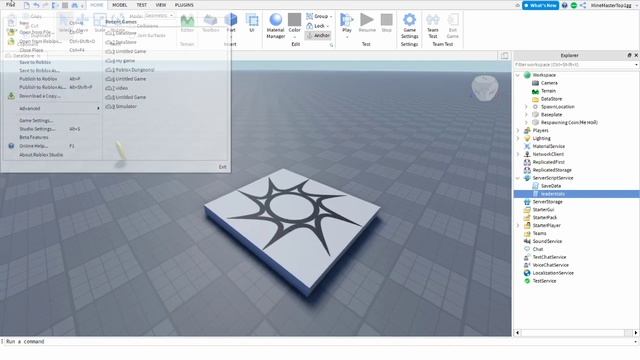
Task: Undock the Explorer panel
Action: coord(629,55)
